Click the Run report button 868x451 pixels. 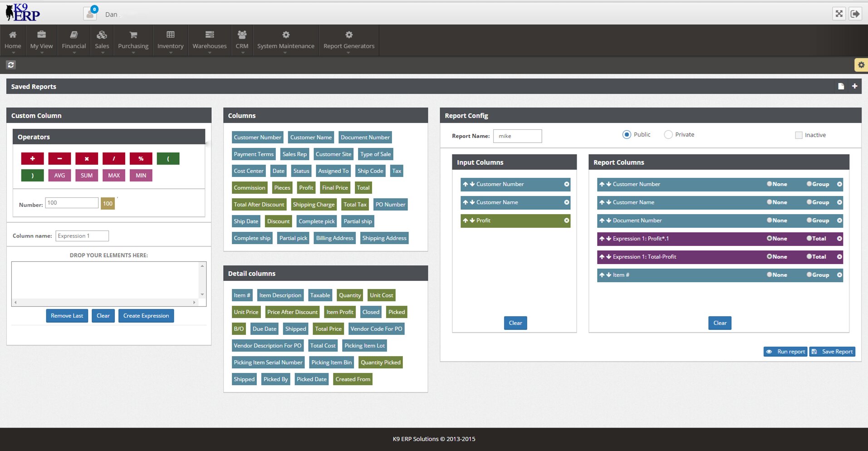click(x=785, y=352)
